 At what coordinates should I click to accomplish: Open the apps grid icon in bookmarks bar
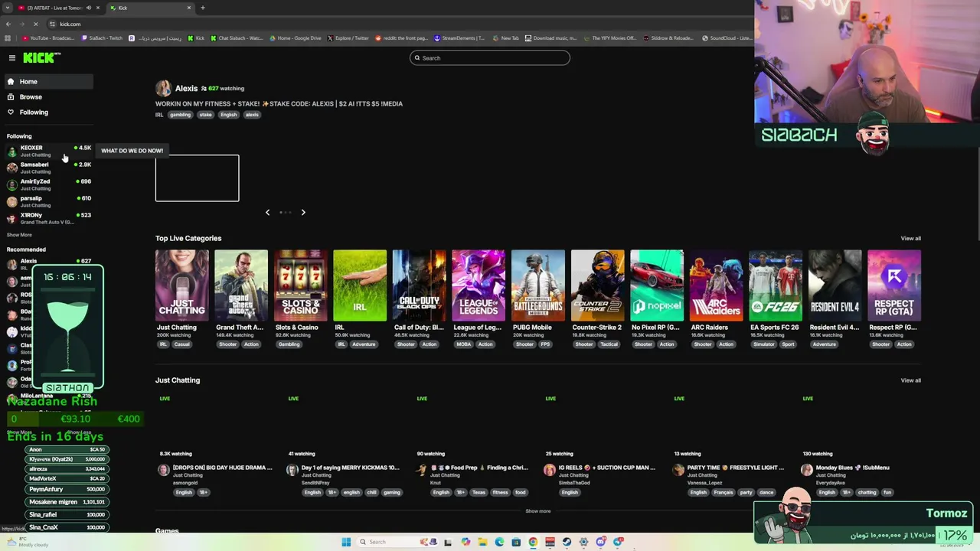click(8, 37)
